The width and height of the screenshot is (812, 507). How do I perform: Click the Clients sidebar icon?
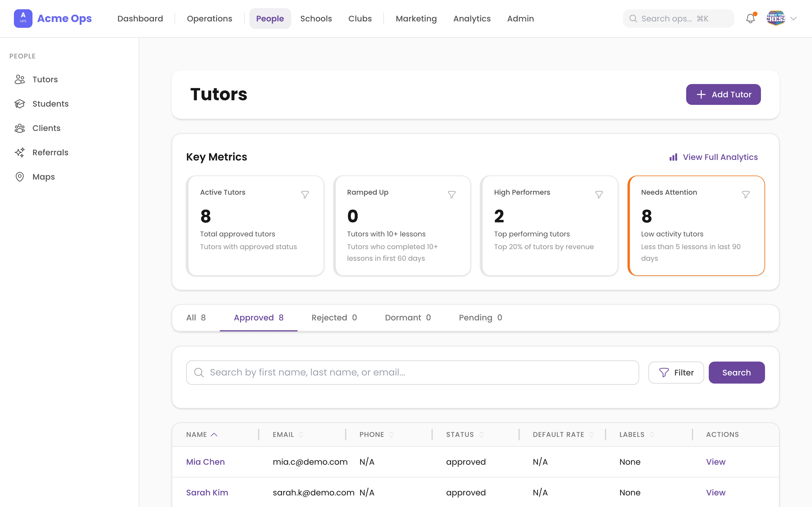(x=20, y=128)
